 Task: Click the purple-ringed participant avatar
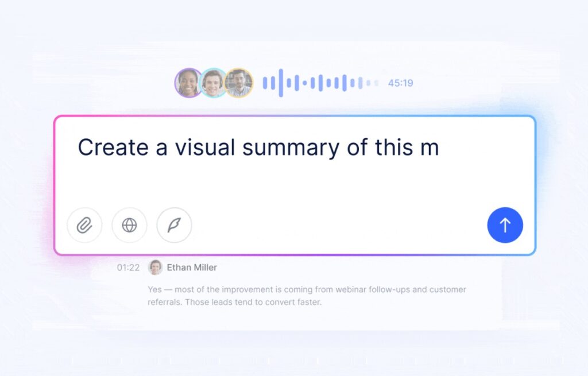tap(188, 83)
